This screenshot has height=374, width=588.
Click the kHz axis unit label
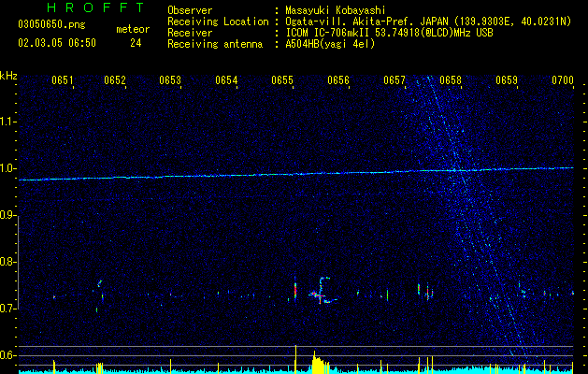8,76
